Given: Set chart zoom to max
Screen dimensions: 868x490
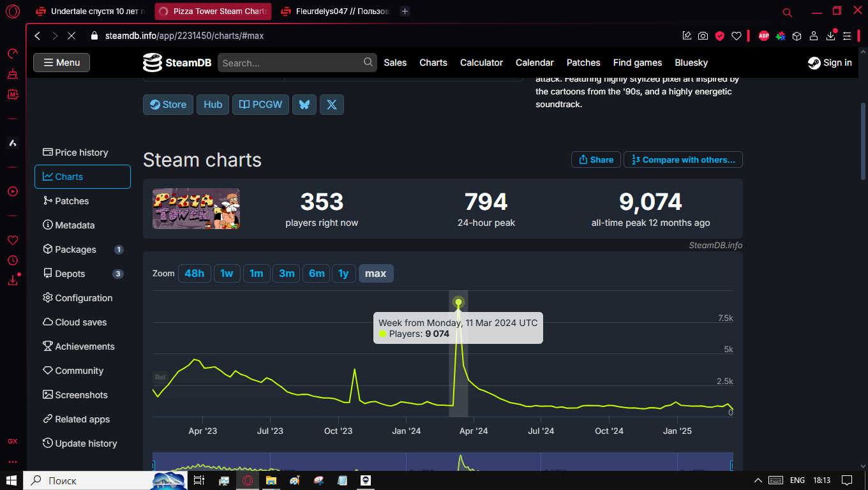Looking at the screenshot, I should 375,273.
